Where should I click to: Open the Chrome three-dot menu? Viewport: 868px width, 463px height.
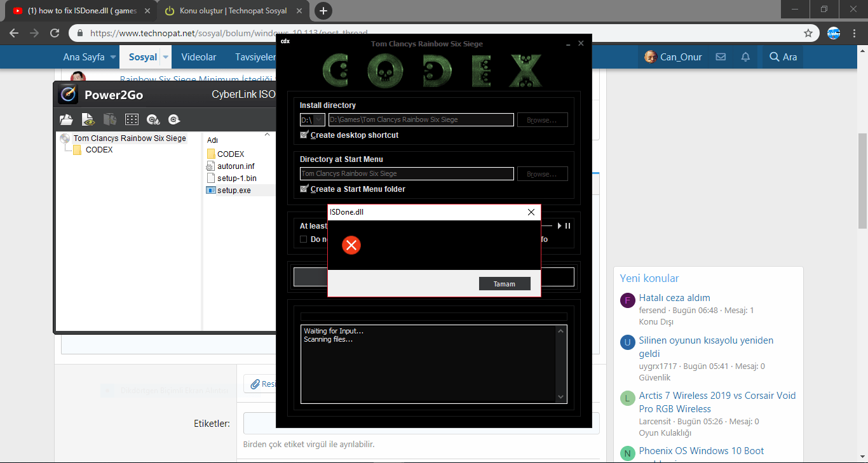tap(855, 33)
